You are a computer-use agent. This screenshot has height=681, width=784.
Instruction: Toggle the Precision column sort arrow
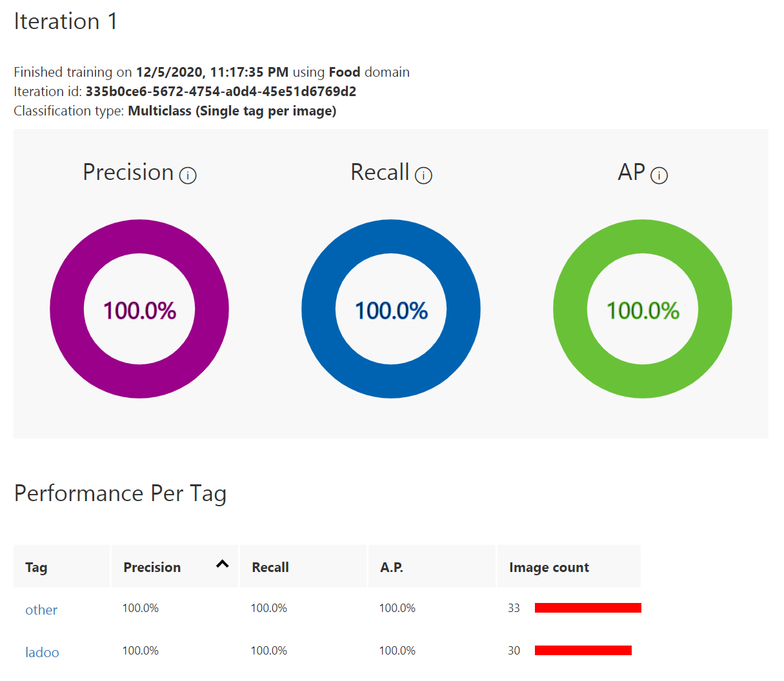(x=223, y=564)
